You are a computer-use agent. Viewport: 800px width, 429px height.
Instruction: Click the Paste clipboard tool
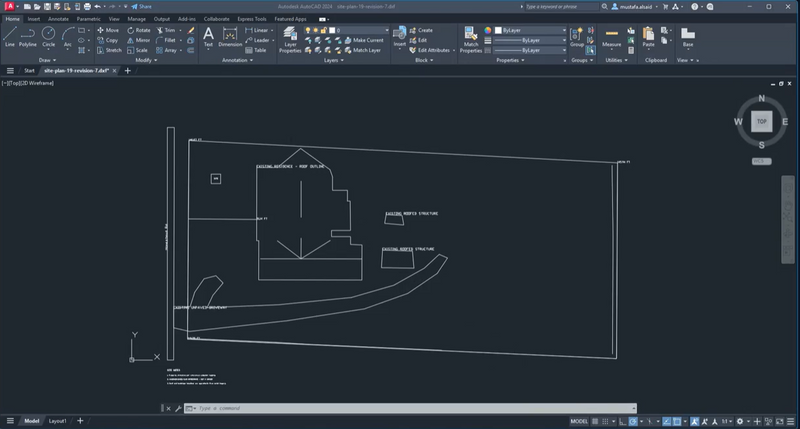[x=648, y=37]
